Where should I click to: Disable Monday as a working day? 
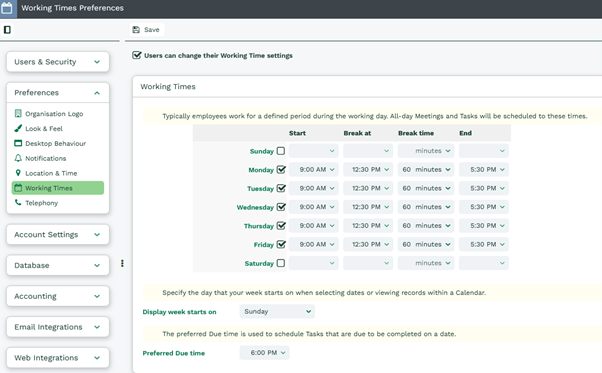tap(281, 169)
